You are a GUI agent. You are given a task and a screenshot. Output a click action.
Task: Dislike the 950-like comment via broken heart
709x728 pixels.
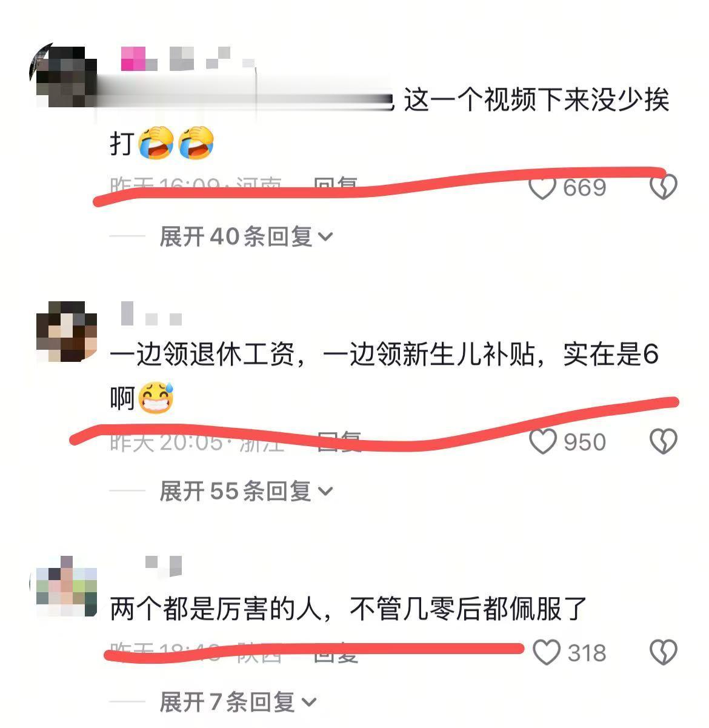pyautogui.click(x=663, y=442)
